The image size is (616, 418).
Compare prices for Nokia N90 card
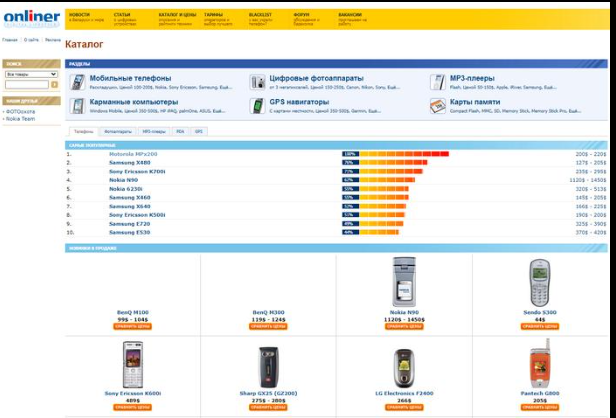coord(404,326)
